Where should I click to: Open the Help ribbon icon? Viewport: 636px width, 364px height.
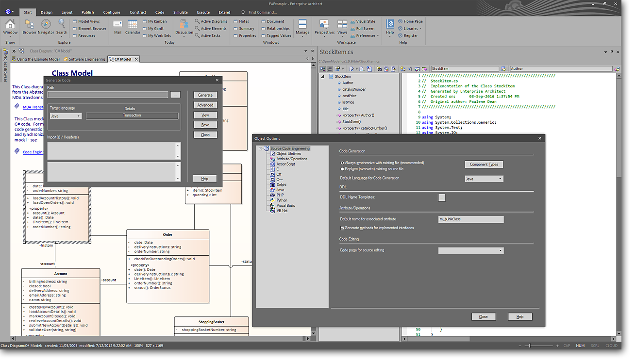(x=390, y=24)
